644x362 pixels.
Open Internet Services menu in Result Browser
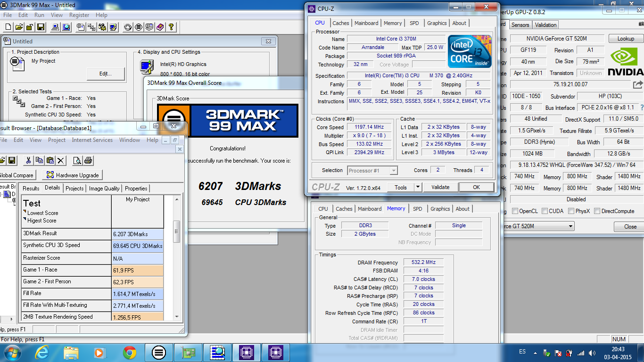(92, 140)
